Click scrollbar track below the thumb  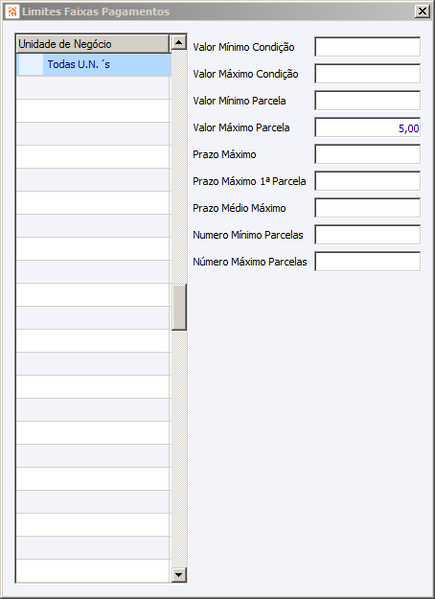178,448
